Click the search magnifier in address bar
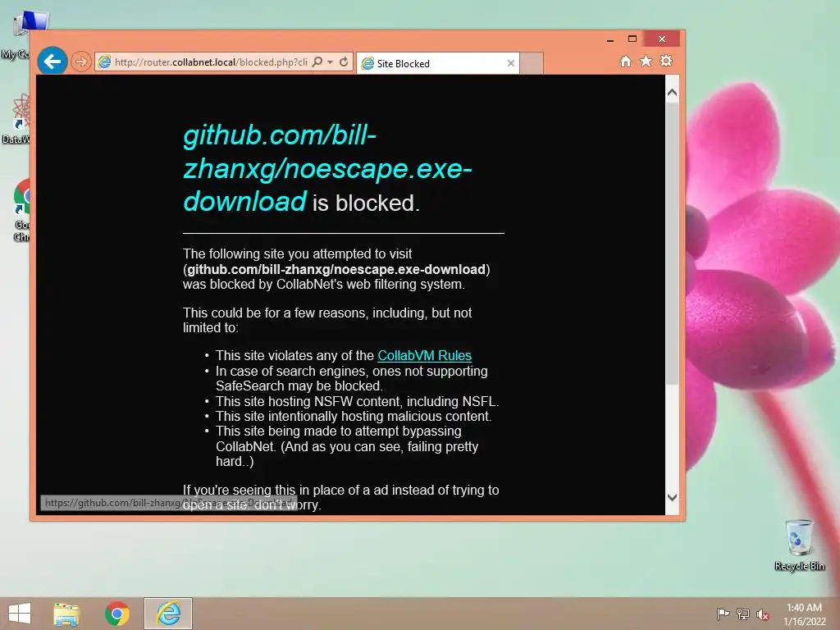The height and width of the screenshot is (630, 840). pyautogui.click(x=317, y=62)
